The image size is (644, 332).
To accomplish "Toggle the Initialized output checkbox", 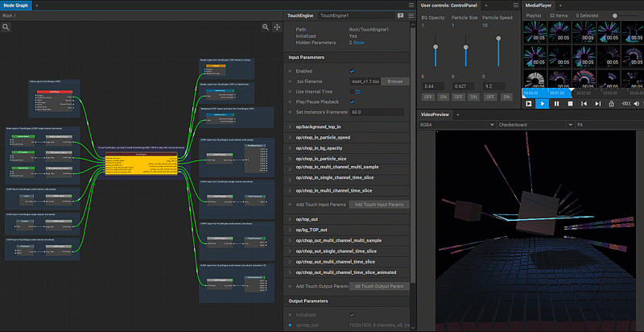I will tap(352, 315).
